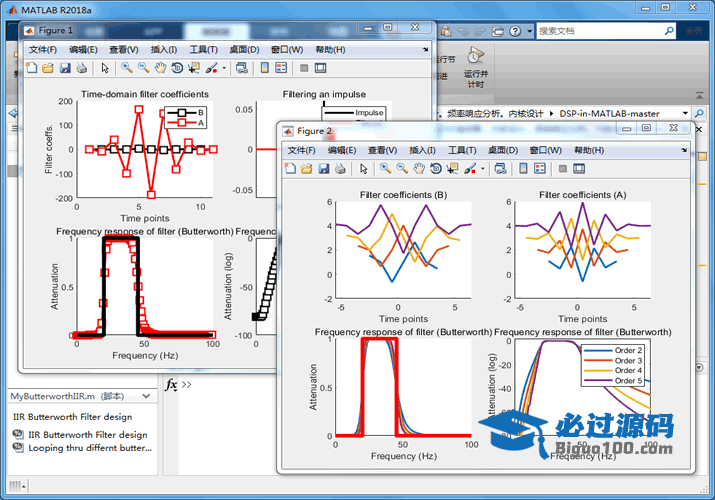Open 插入(I) menu in Figure 1
Screen dimensions: 715x500
(x=164, y=50)
